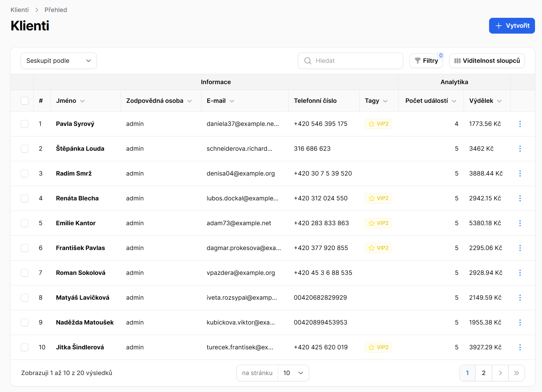This screenshot has width=542, height=392.
Task: Select checkbox for František Pavlas
Action: [x=25, y=248]
